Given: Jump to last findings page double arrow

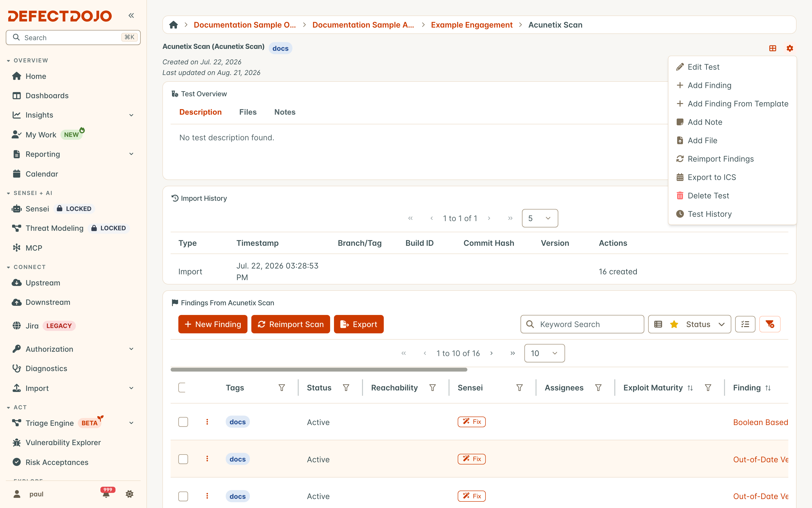Looking at the screenshot, I should [x=513, y=353].
